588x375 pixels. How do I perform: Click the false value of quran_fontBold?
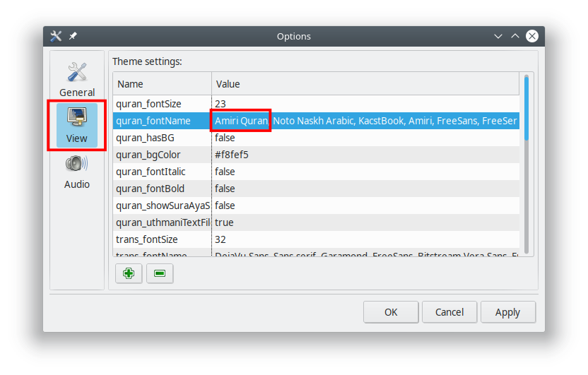225,189
